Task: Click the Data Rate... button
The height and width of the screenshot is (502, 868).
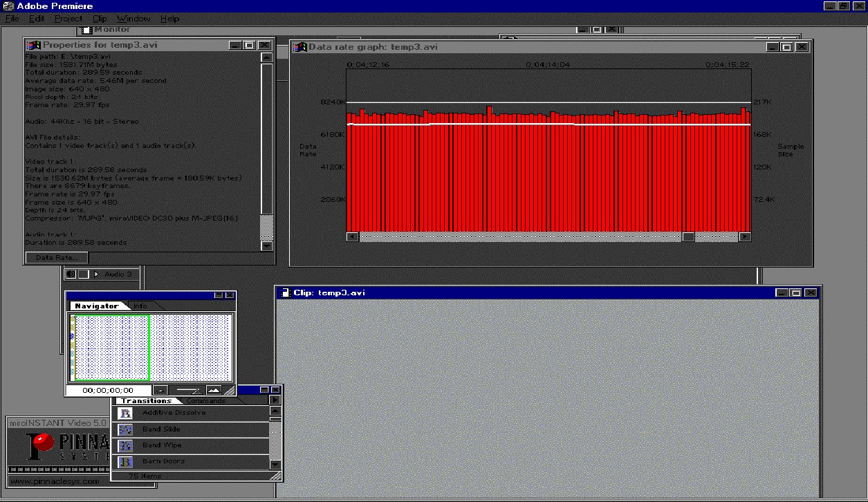Action: point(57,258)
